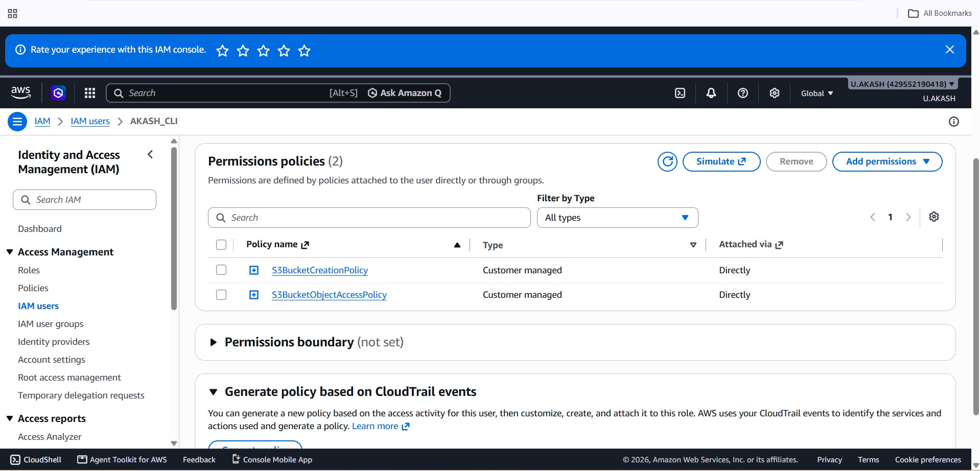Viewport: 980px width, 471px height.
Task: Open the policies table preferences gear
Action: click(934, 217)
